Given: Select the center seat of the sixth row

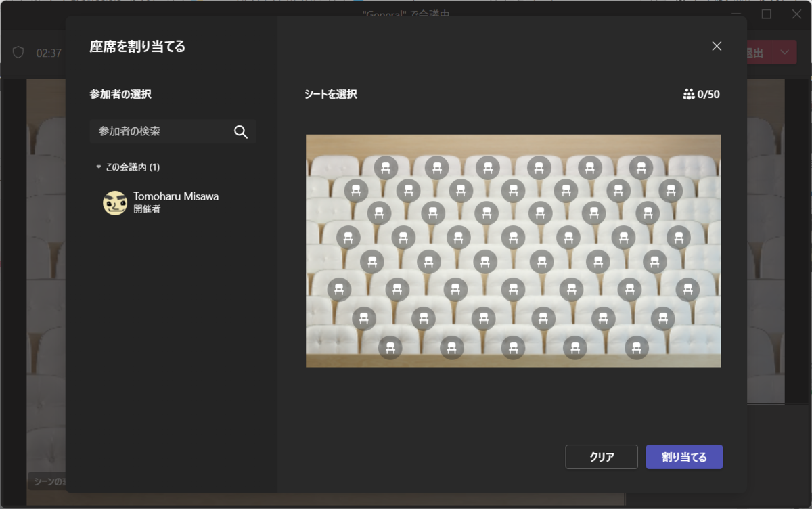Looking at the screenshot, I should tap(513, 289).
